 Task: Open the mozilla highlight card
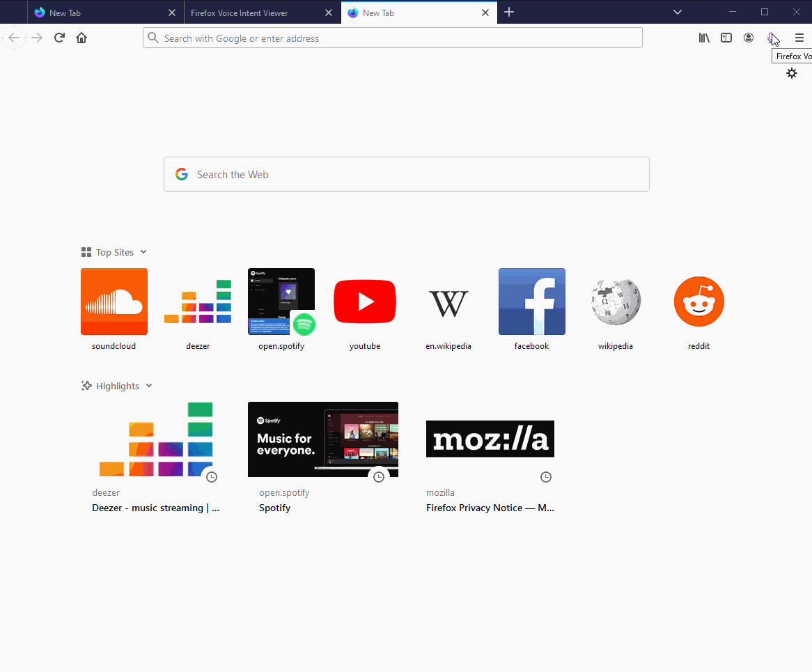490,458
